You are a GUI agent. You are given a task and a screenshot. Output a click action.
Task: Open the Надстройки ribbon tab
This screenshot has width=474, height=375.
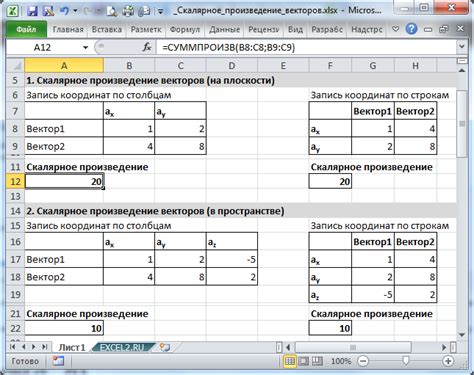pos(367,29)
